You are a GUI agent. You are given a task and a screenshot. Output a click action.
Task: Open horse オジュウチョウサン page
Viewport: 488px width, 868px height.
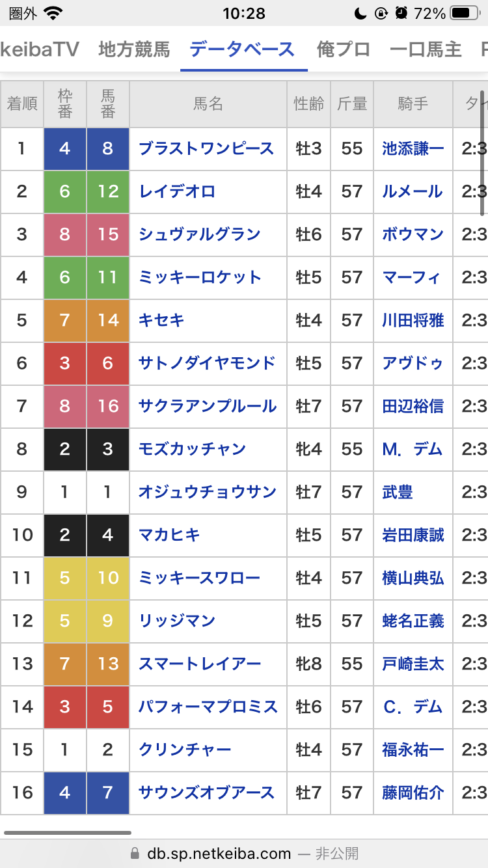pyautogui.click(x=208, y=493)
